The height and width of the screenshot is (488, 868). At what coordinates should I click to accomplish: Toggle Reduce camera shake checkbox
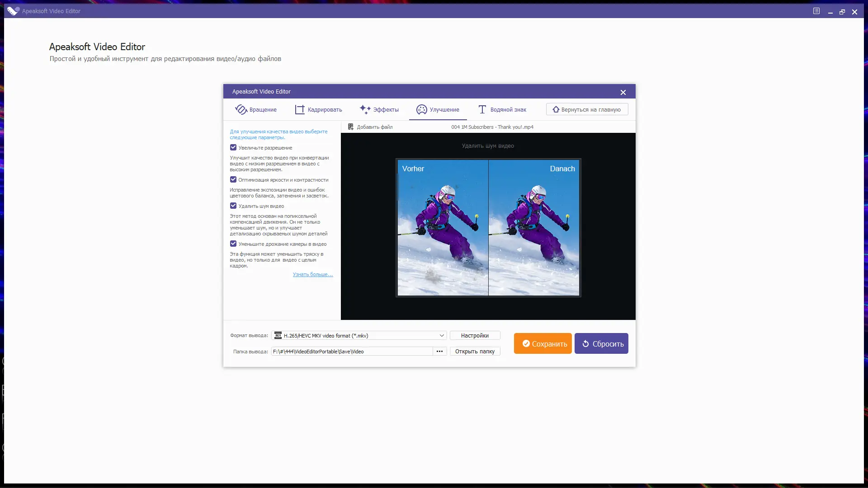click(233, 244)
